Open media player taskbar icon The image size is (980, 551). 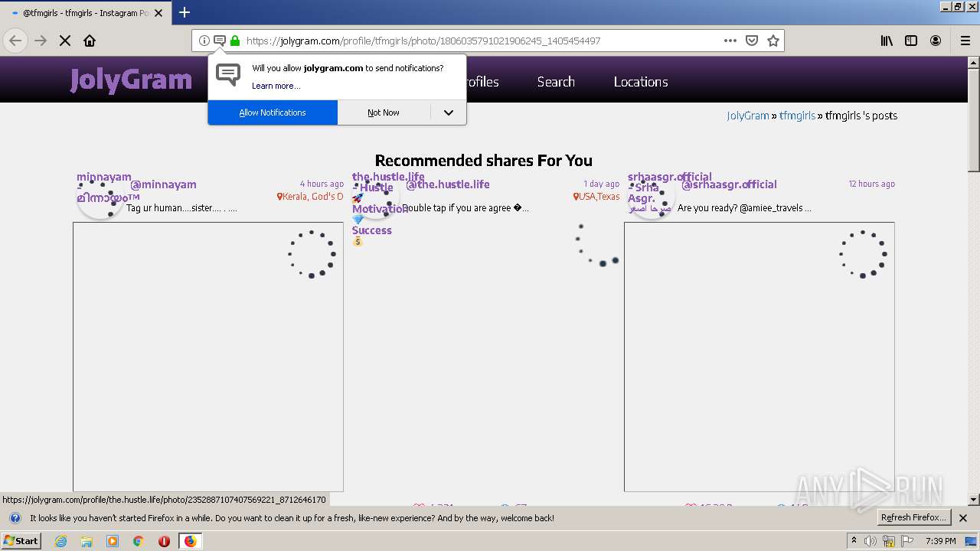(113, 541)
